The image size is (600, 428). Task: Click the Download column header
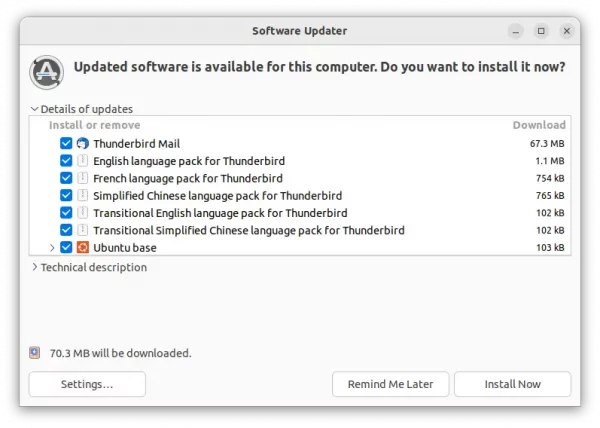coord(539,125)
